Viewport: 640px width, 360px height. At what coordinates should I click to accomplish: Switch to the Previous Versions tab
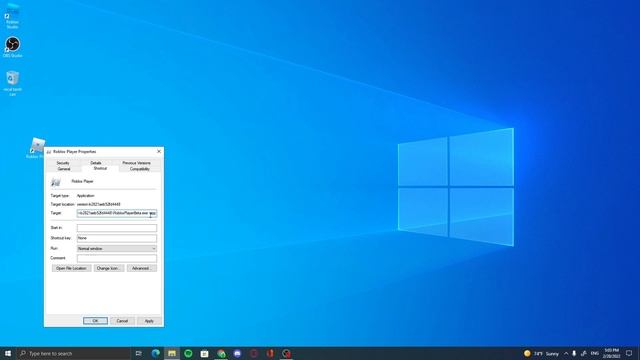point(136,163)
